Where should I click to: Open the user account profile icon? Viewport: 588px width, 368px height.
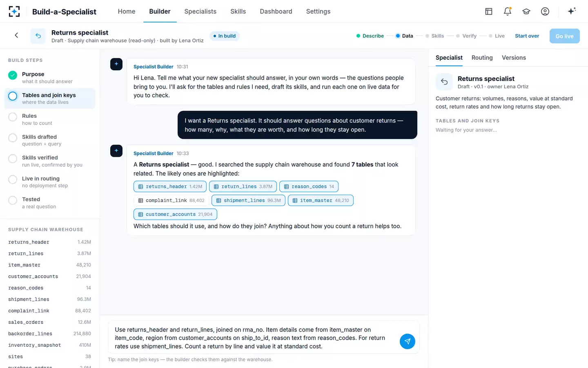tap(545, 11)
